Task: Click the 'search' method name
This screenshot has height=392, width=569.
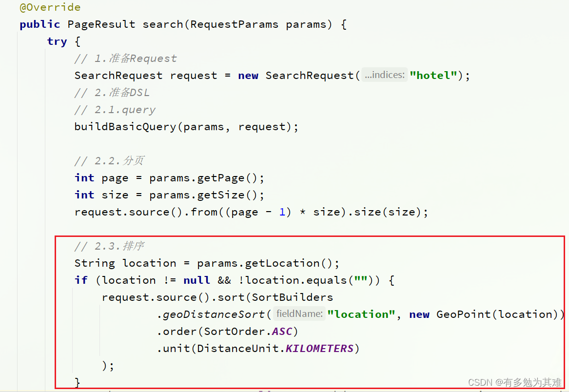Action: (163, 24)
